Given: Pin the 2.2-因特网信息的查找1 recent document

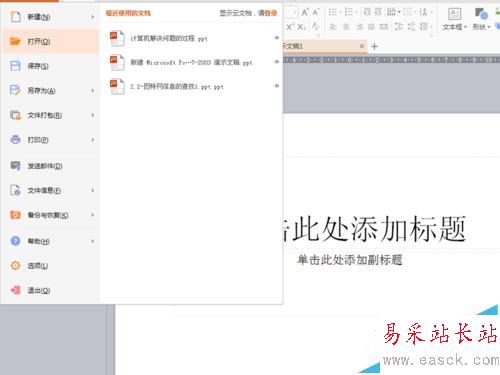Looking at the screenshot, I should (276, 86).
